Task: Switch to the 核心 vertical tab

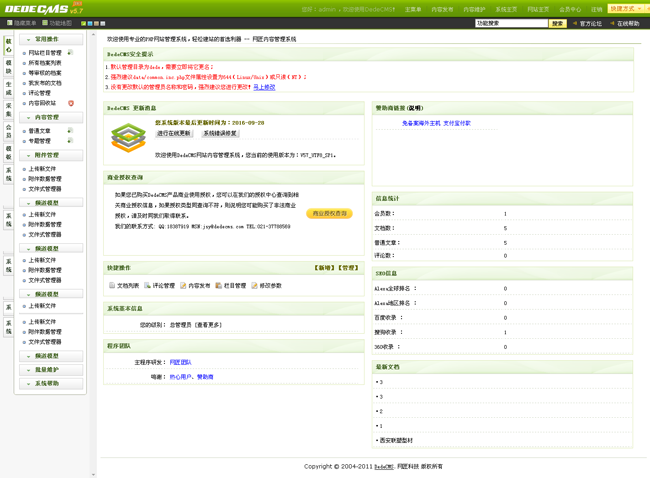Action: point(9,46)
